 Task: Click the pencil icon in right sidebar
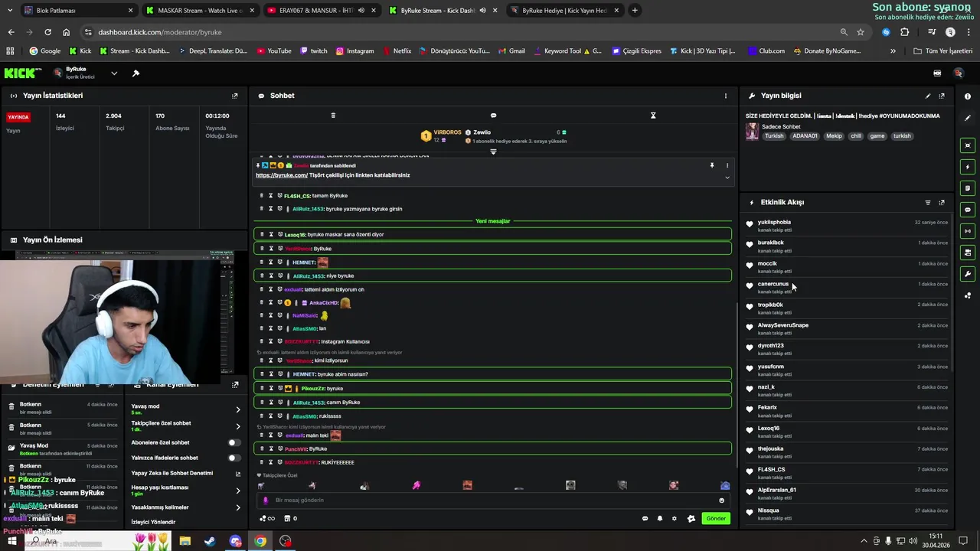(968, 118)
